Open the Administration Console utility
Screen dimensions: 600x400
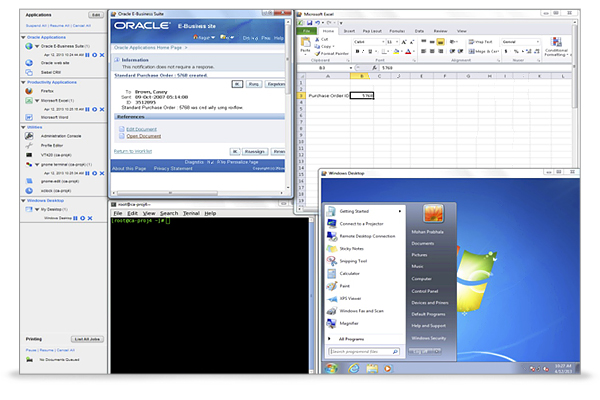point(61,136)
